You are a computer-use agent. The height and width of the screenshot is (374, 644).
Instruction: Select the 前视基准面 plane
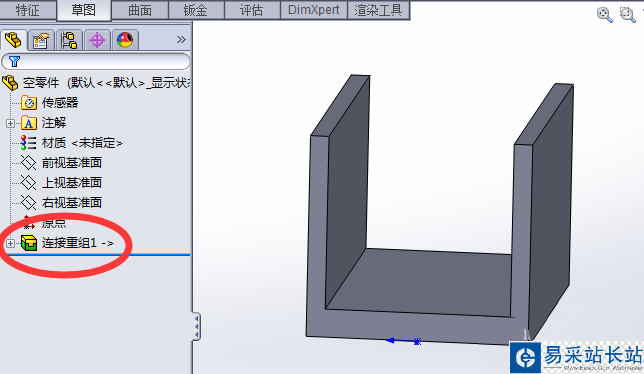[72, 163]
